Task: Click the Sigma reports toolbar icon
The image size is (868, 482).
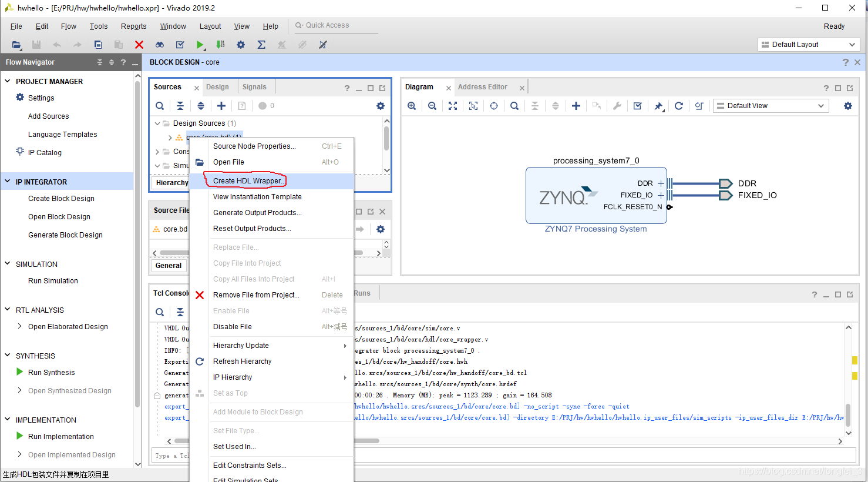Action: (x=261, y=45)
